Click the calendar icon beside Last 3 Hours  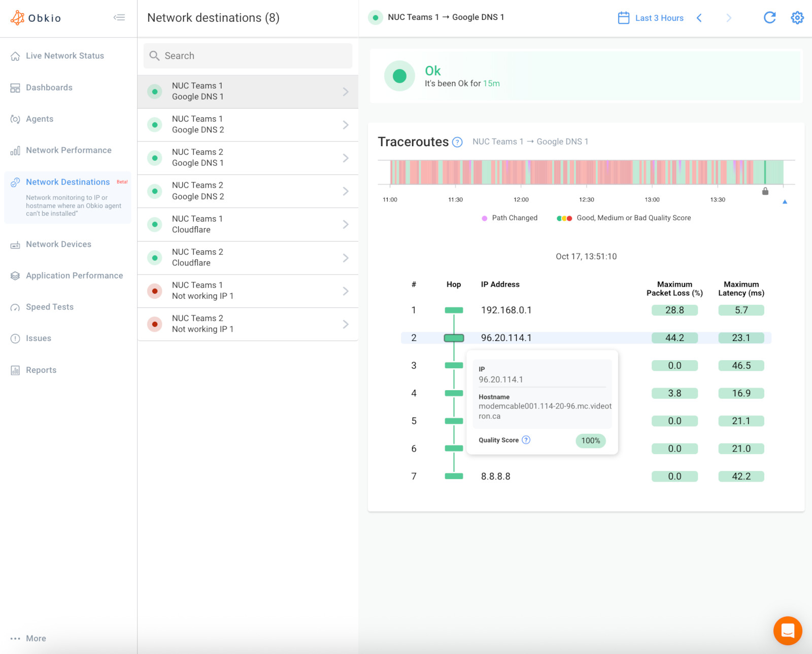point(624,17)
